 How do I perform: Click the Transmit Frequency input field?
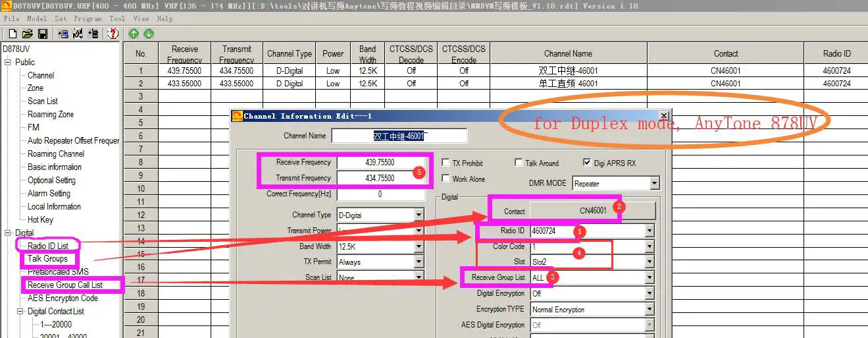[381, 178]
